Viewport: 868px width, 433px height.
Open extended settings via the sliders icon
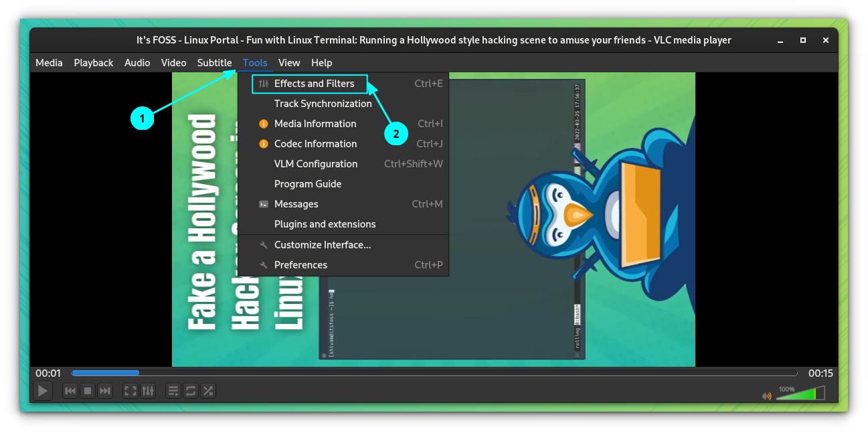coord(147,390)
